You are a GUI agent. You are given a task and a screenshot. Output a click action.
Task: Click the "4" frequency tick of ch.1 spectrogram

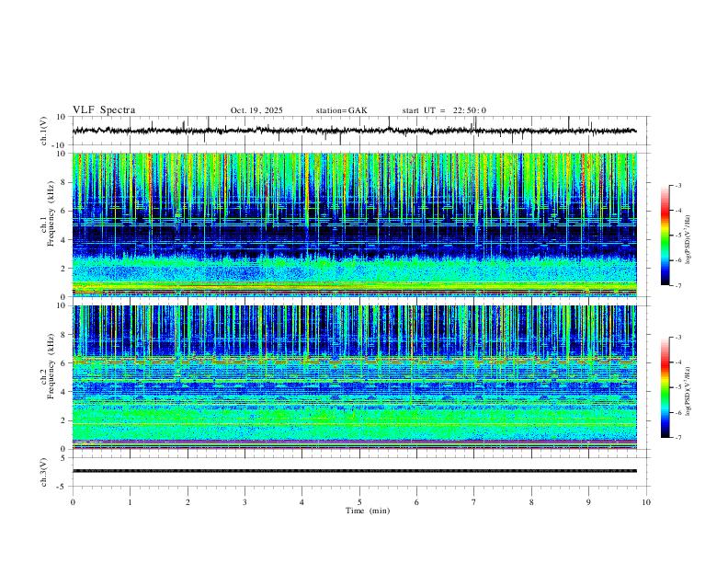point(63,240)
